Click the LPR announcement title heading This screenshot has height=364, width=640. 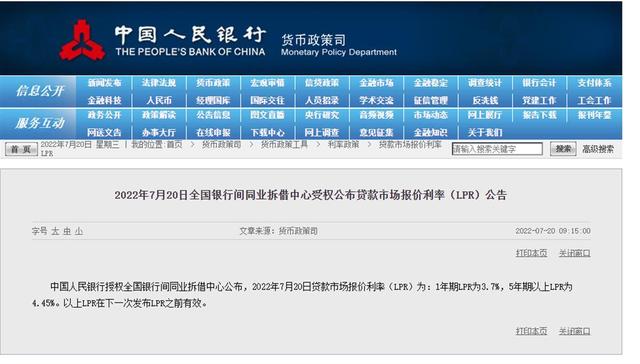(311, 195)
